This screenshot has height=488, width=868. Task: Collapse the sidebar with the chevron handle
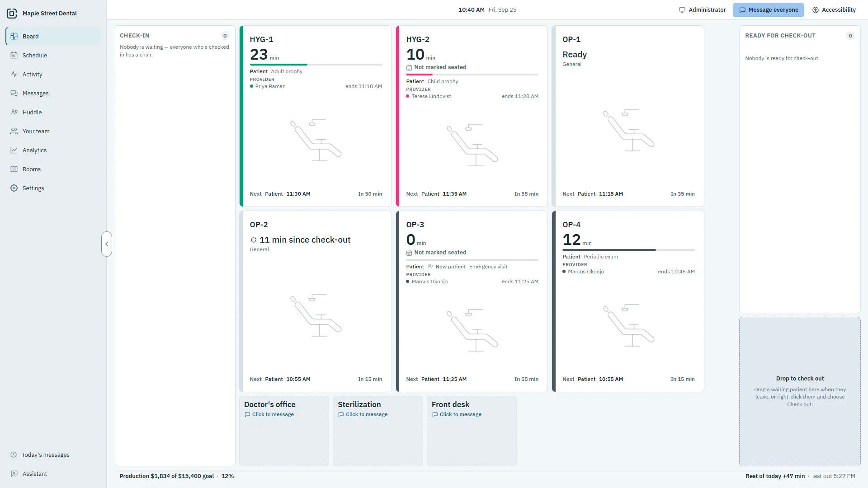coord(107,244)
